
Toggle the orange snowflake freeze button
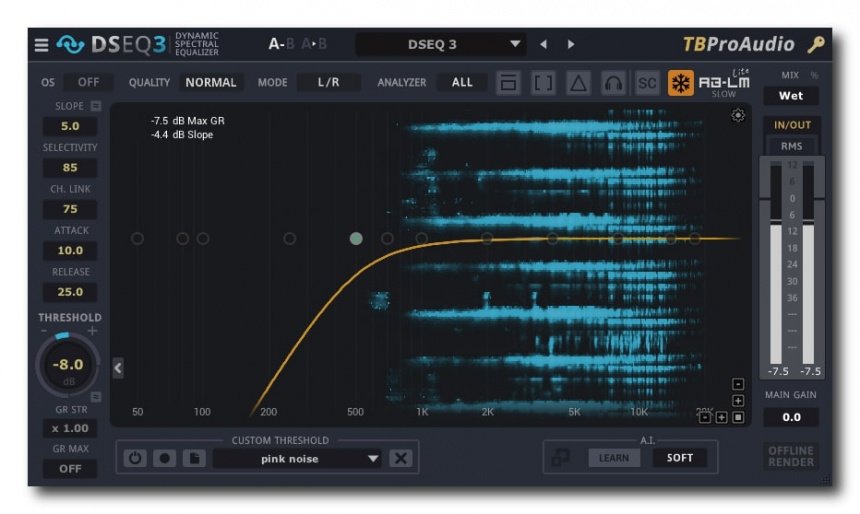pyautogui.click(x=681, y=83)
